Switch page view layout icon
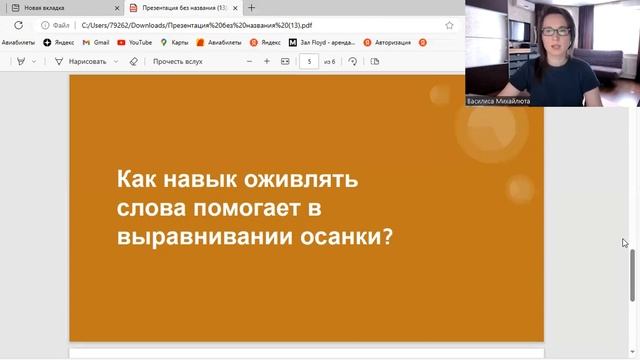640x360 pixels. tap(375, 61)
